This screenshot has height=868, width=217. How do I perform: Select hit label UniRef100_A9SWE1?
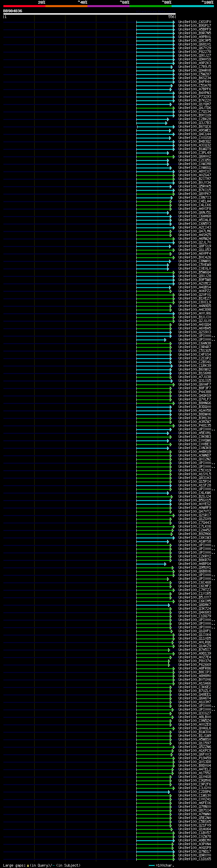pos(195,130)
